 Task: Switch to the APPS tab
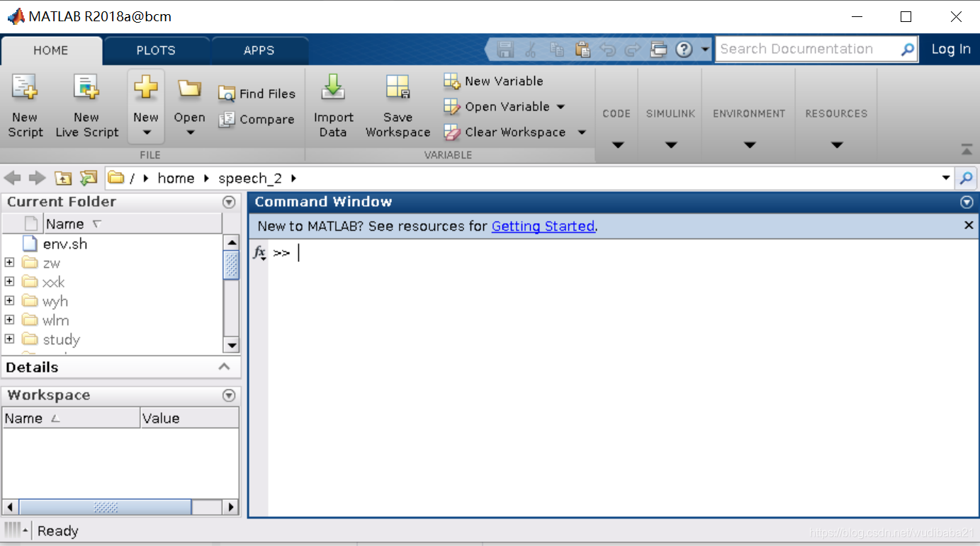pyautogui.click(x=259, y=50)
